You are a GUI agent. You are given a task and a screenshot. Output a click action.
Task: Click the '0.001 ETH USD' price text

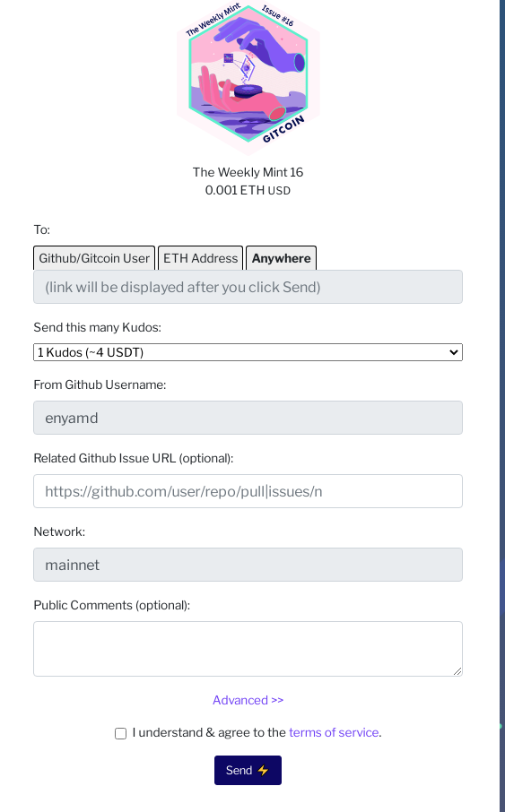(x=248, y=191)
